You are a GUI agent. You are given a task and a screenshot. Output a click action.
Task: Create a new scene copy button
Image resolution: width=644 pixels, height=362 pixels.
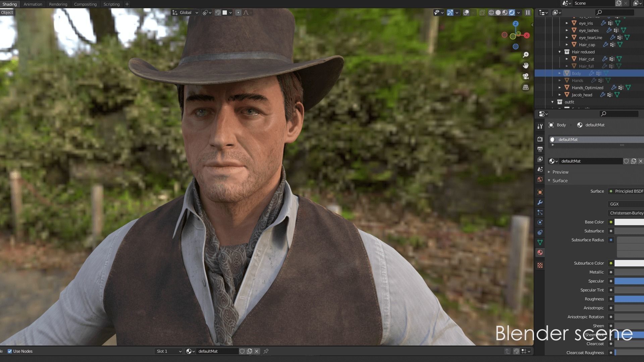point(618,3)
